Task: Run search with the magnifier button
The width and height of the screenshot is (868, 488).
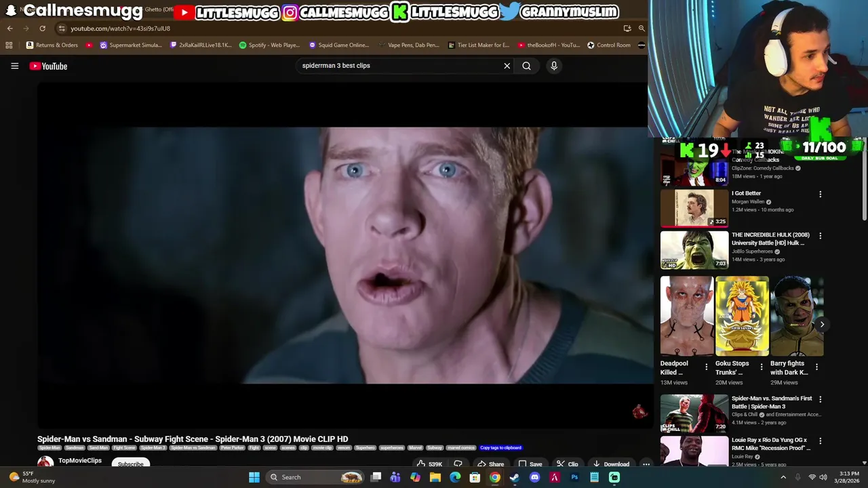Action: (x=526, y=66)
